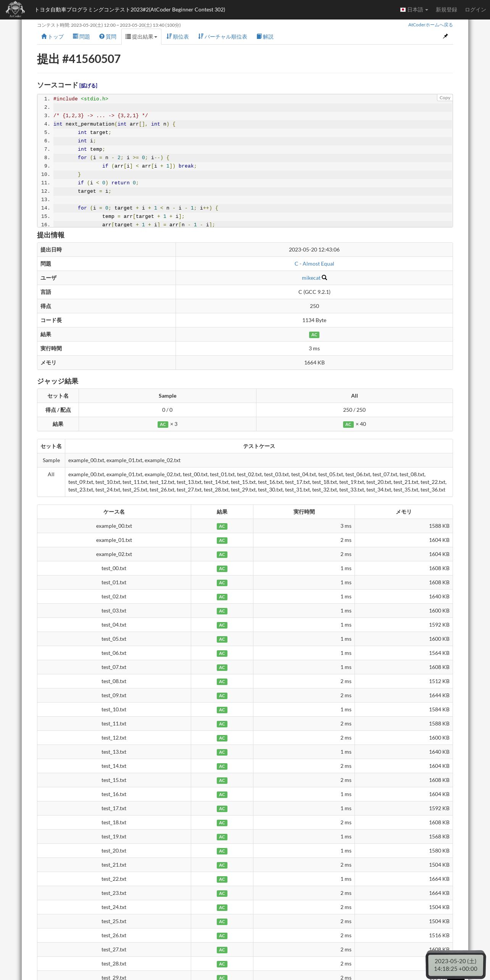Open the 解説 tab

[x=265, y=37]
